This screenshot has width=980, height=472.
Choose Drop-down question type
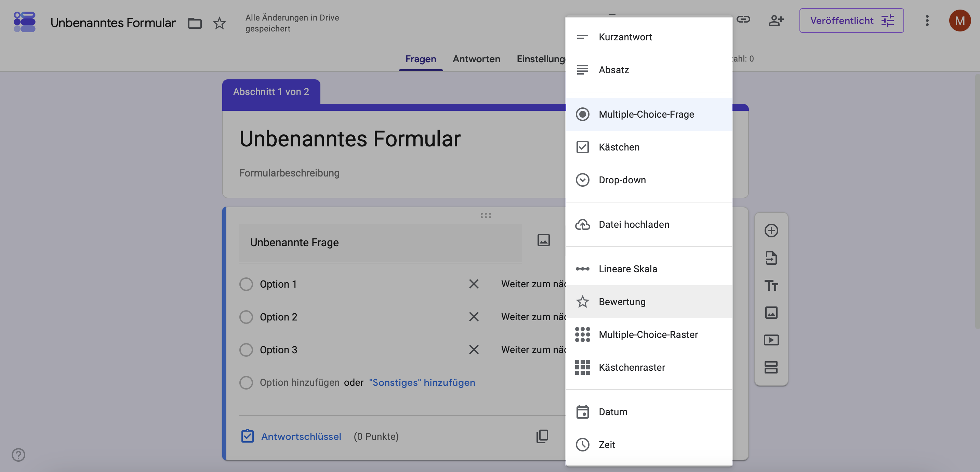(649, 180)
